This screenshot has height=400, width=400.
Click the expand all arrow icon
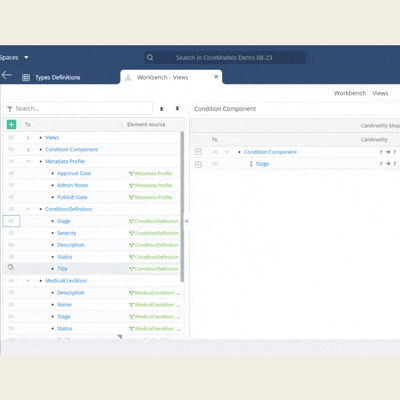(177, 109)
